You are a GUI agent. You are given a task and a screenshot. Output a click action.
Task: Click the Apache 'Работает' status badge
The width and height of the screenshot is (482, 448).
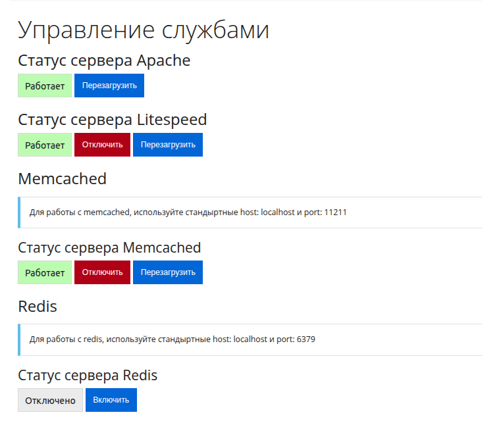click(x=45, y=86)
